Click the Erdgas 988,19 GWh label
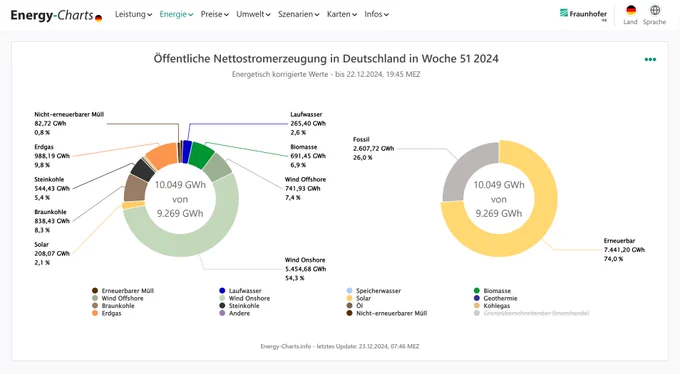 52,156
